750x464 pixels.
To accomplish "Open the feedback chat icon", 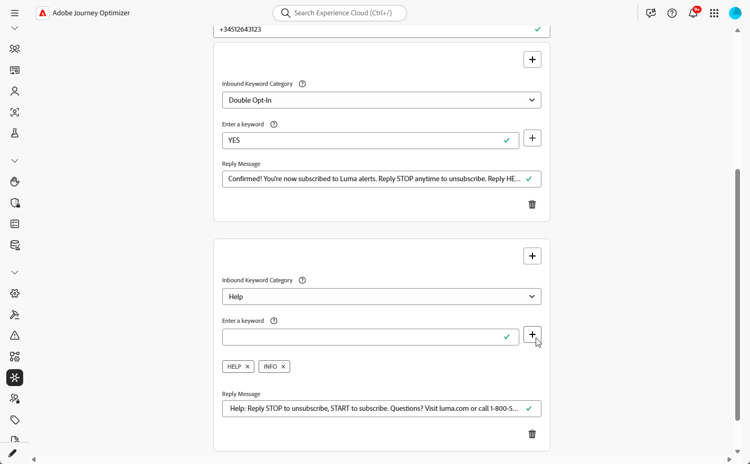I will pyautogui.click(x=651, y=13).
